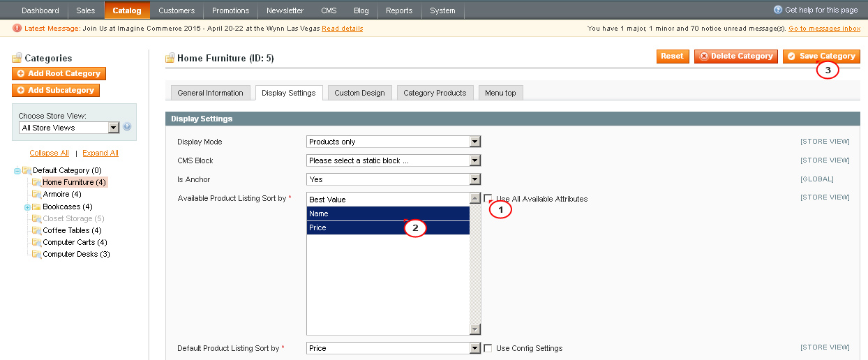Open the System menu
The width and height of the screenshot is (868, 360).
443,10
